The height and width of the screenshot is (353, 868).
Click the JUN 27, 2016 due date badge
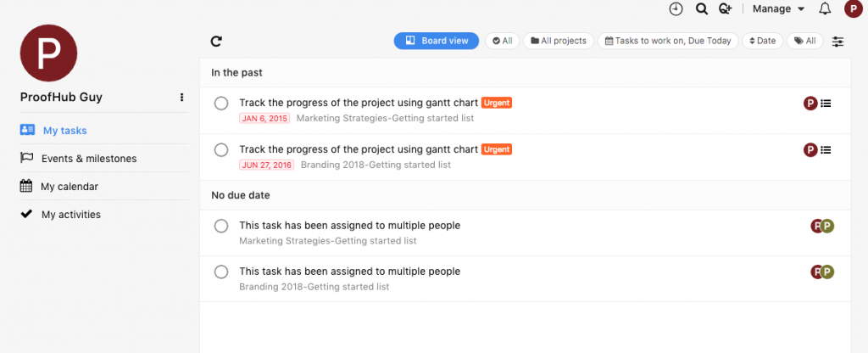[267, 165]
